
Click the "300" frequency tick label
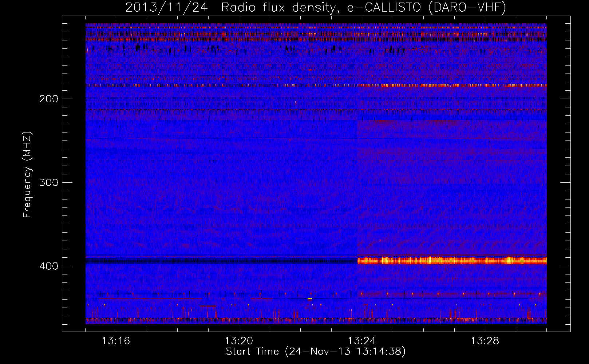[x=49, y=182]
